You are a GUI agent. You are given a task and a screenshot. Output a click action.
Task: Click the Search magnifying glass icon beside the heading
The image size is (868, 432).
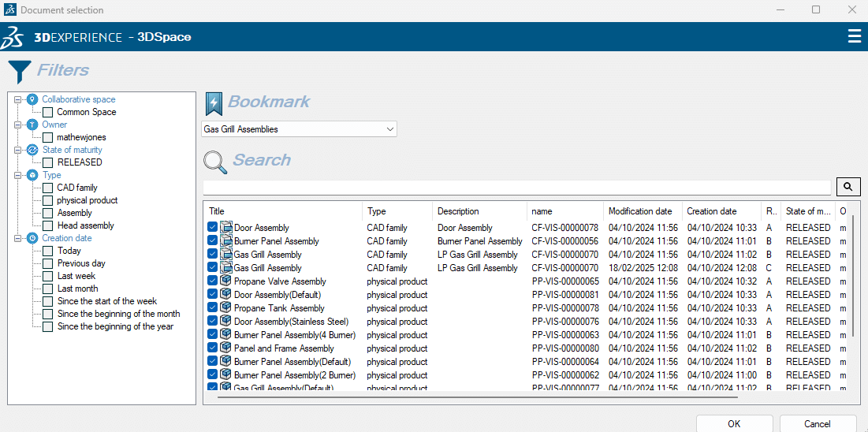(x=214, y=162)
